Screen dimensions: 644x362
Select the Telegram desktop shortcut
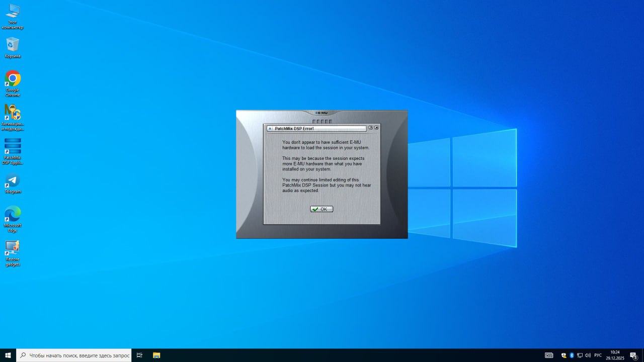point(13,180)
